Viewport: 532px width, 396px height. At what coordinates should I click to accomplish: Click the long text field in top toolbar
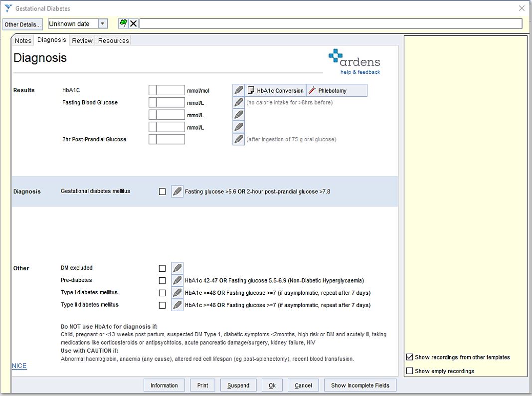click(331, 23)
